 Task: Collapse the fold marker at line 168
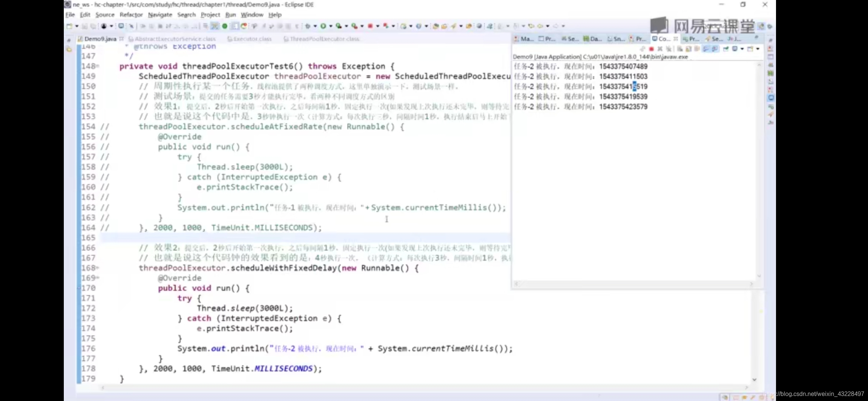(98, 268)
